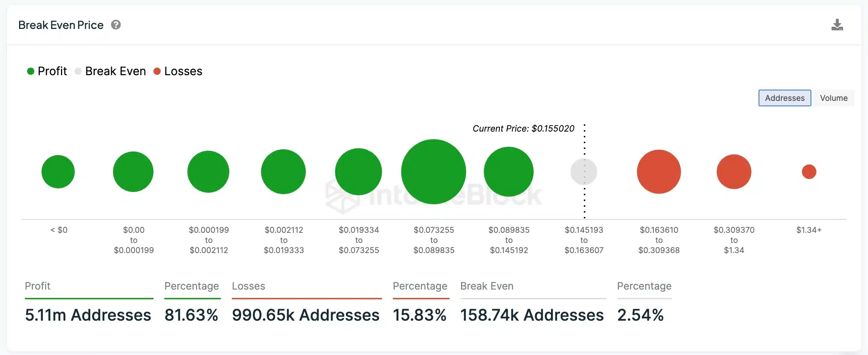Viewport: 868px width, 355px height.
Task: Toggle the Losses legend series
Action: point(178,71)
